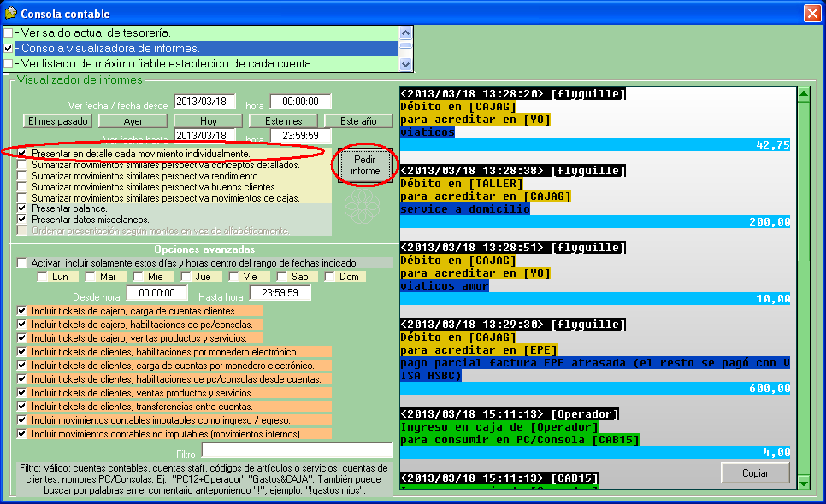Check the Mar day checkbox
This screenshot has height=504, width=826.
click(x=90, y=276)
